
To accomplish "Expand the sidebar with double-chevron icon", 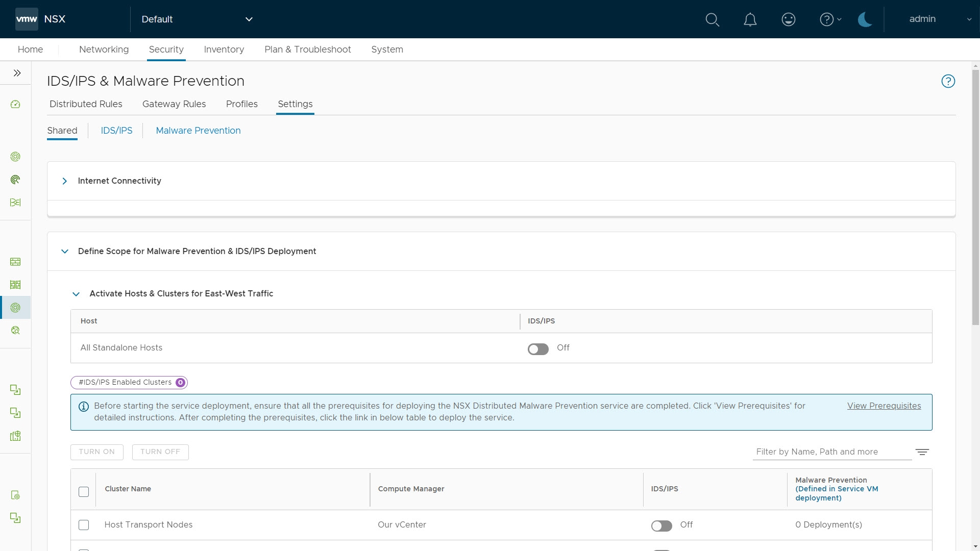I will 17,73.
